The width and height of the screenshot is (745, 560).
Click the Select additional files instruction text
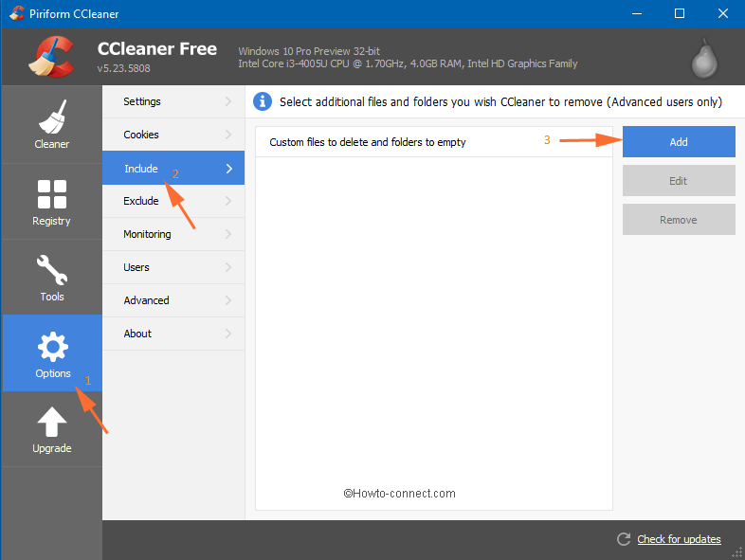pyautogui.click(x=500, y=102)
